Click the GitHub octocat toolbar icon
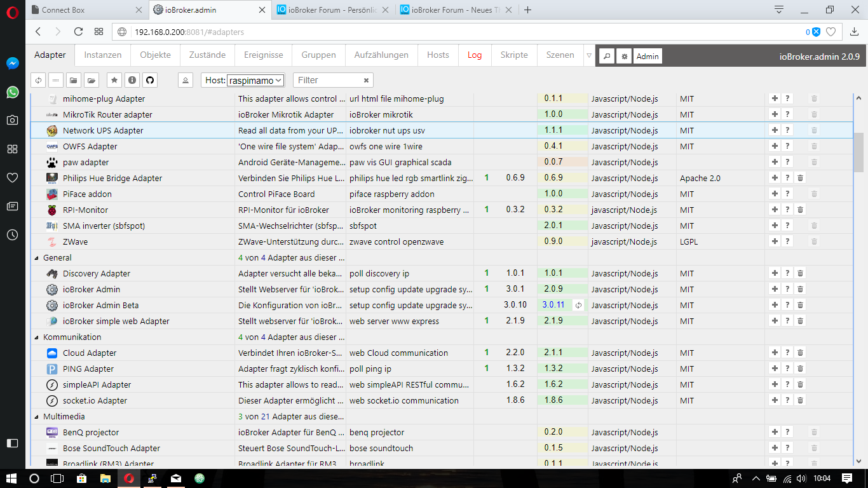Screen dimensions: 868x488 point(150,80)
